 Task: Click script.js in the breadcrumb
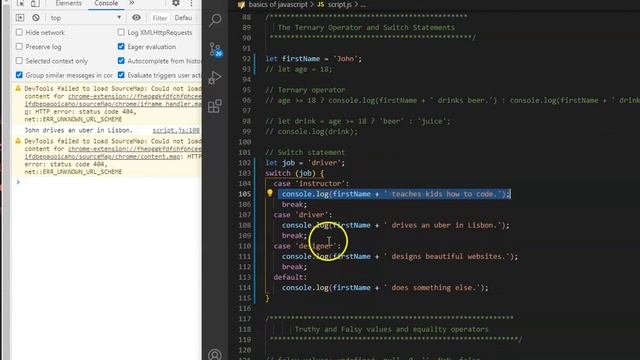pyautogui.click(x=340, y=4)
